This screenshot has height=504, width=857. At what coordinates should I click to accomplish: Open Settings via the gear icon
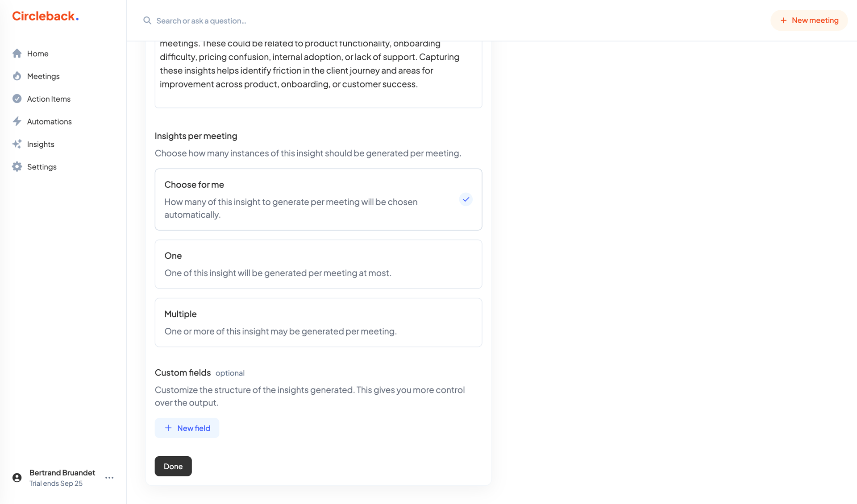(x=17, y=166)
